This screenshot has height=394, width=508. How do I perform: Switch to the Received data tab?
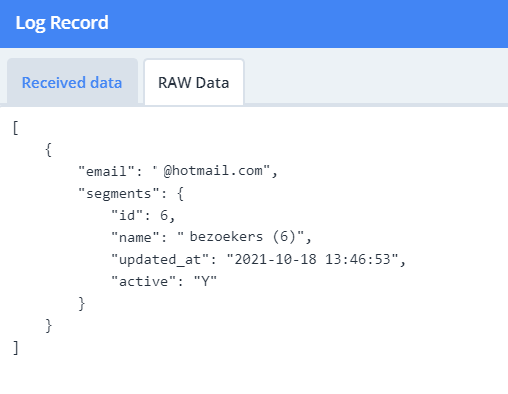point(72,82)
